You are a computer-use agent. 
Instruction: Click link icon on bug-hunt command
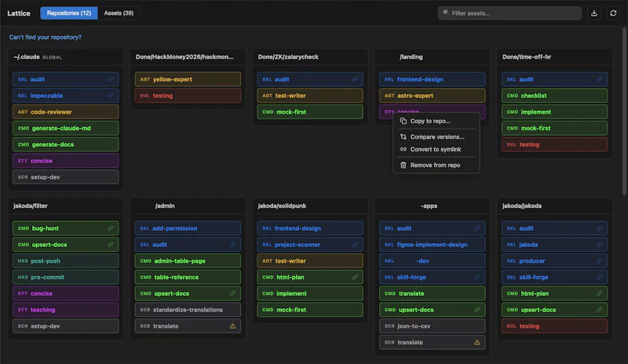(x=110, y=228)
